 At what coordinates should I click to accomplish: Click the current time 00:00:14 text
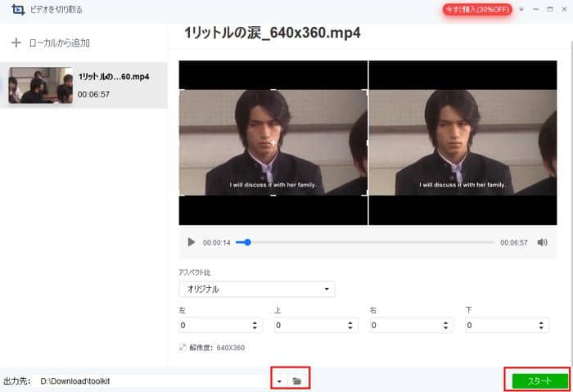pos(217,242)
